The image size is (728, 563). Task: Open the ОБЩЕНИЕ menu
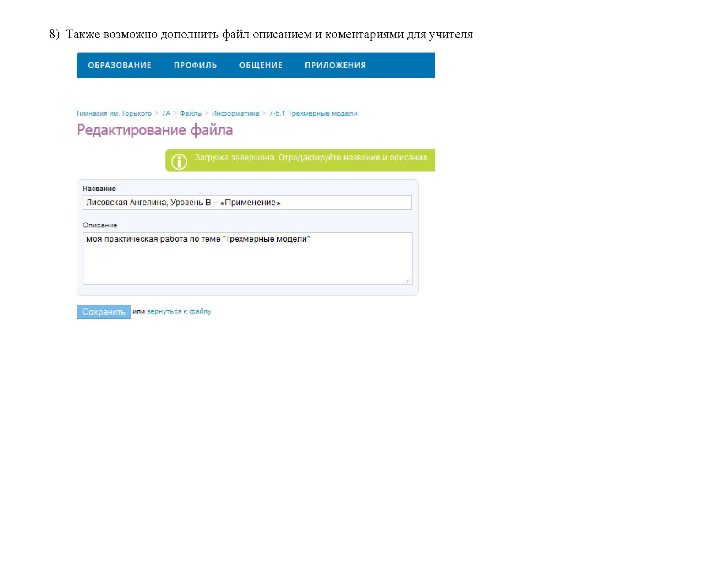(x=261, y=65)
